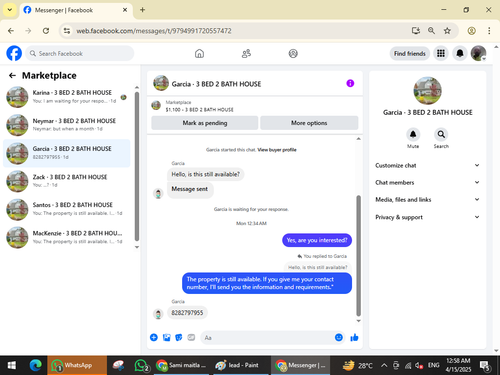The height and width of the screenshot is (375, 500).
Task: Open Neymar 3 BED 2 BATH HOUSE chat
Action: click(x=67, y=125)
